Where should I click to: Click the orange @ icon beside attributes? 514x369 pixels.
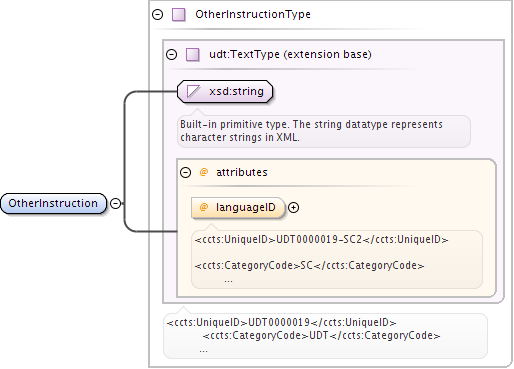pyautogui.click(x=203, y=172)
